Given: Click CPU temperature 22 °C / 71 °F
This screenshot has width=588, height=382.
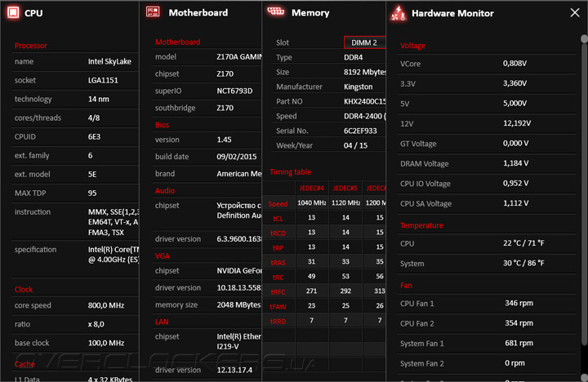Looking at the screenshot, I should click(x=523, y=243).
